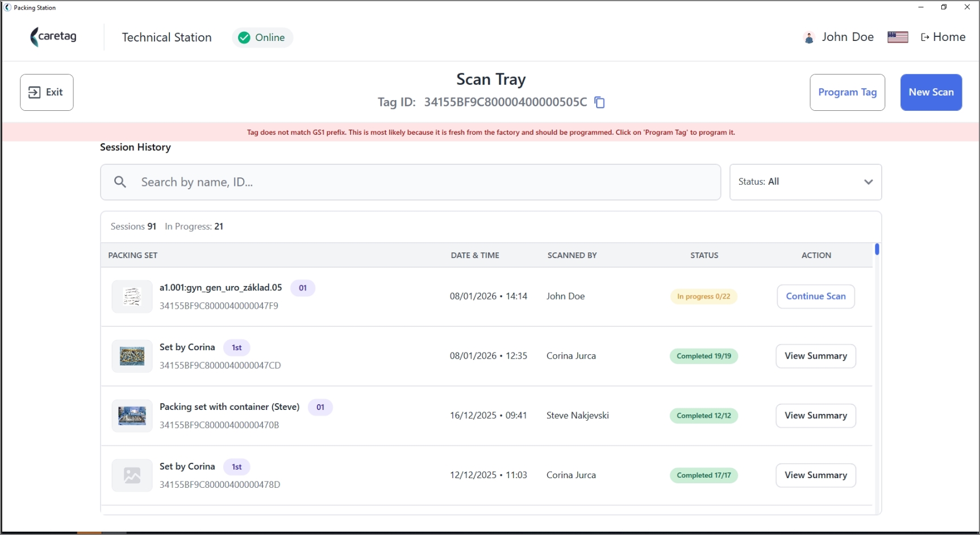Open the Set by Corina 08/01/2026 tray thumbnail
The width and height of the screenshot is (980, 535).
coord(132,356)
